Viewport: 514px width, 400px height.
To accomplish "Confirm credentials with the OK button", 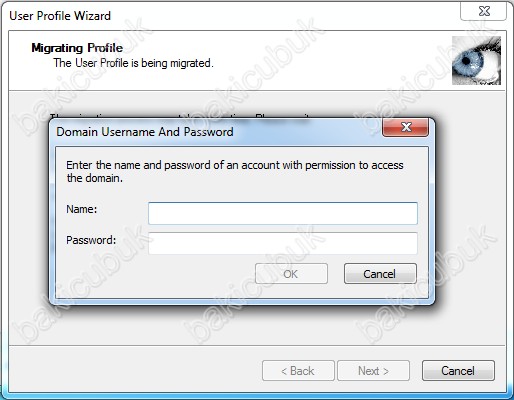I will [x=291, y=274].
